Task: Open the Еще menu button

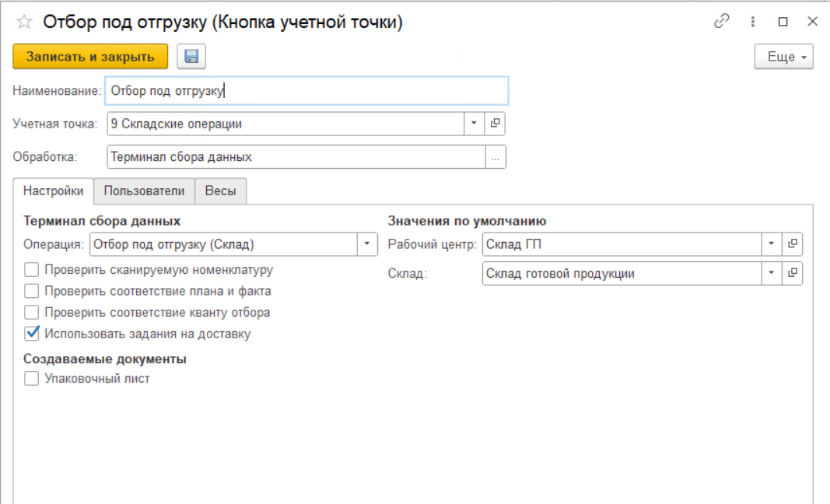Action: (783, 57)
